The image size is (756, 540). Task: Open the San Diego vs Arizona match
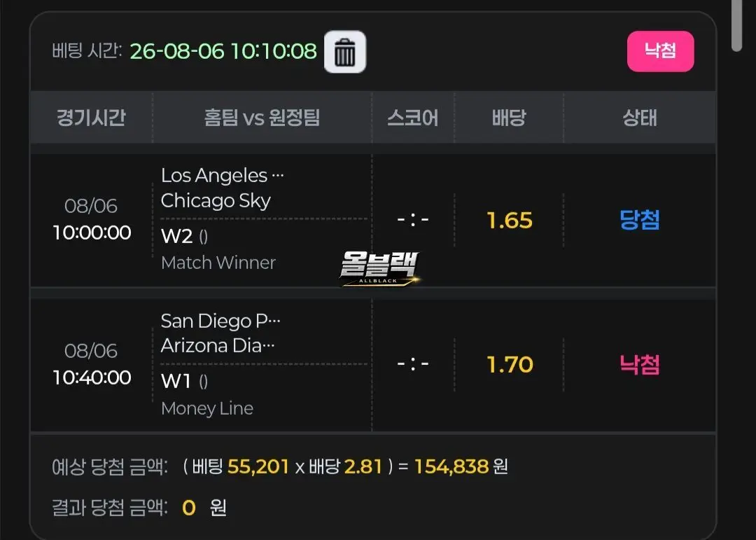pos(220,333)
